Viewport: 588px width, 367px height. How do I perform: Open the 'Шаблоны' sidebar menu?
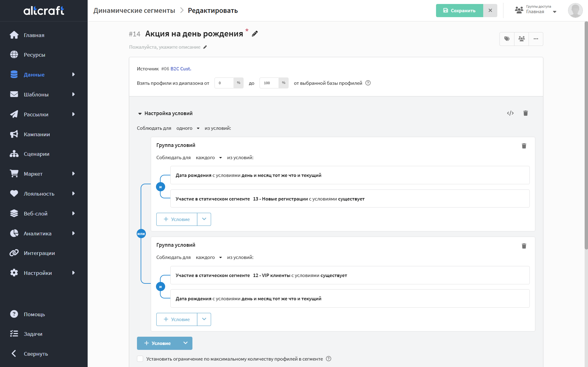coord(36,95)
